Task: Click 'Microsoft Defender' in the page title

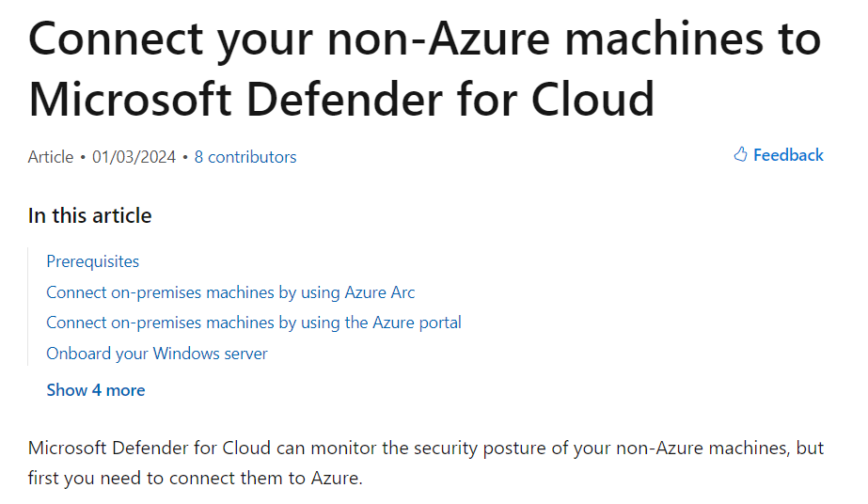Action: point(236,100)
